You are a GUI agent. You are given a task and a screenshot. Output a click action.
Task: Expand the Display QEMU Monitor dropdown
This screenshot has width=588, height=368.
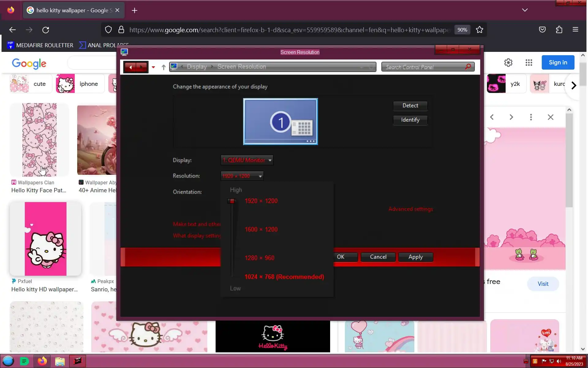pos(247,160)
